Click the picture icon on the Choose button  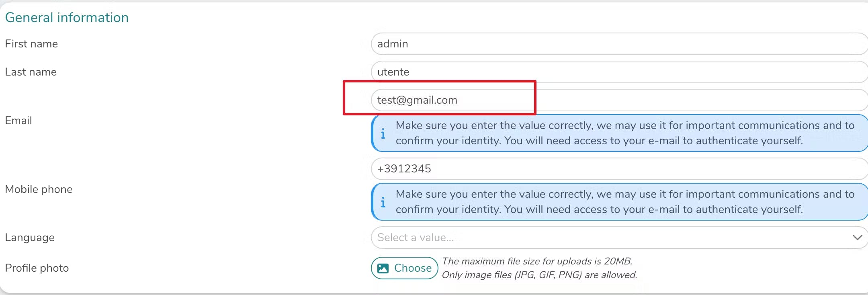[383, 268]
